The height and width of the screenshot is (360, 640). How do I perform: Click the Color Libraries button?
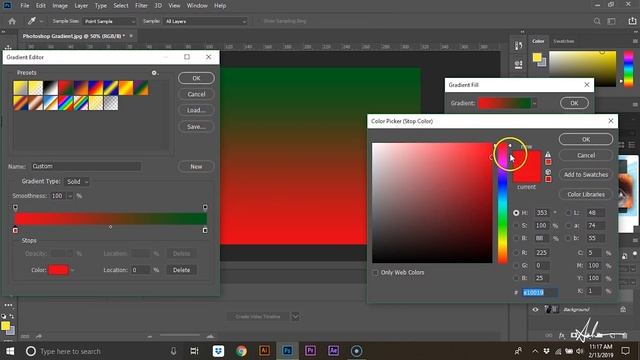point(586,194)
